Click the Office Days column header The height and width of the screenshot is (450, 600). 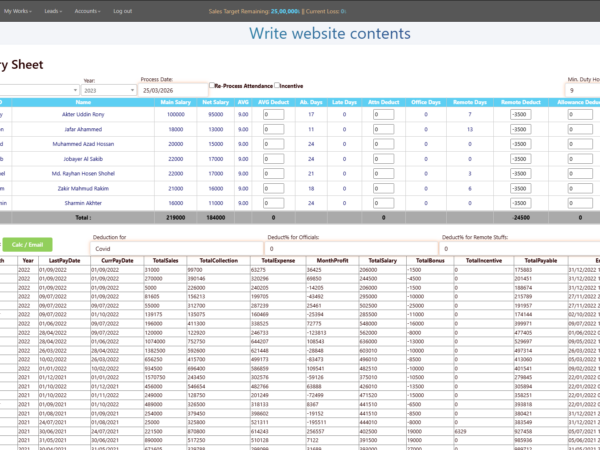pos(426,102)
